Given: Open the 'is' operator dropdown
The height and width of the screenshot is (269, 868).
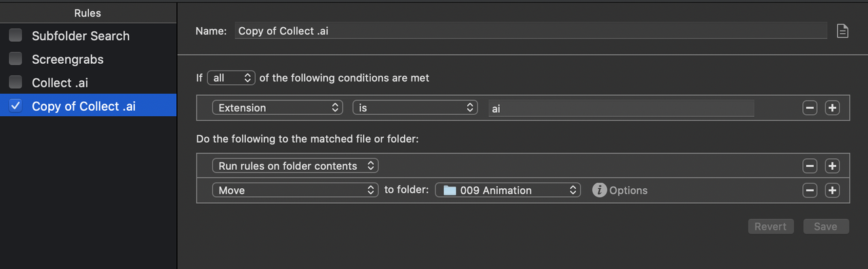Looking at the screenshot, I should (x=415, y=108).
